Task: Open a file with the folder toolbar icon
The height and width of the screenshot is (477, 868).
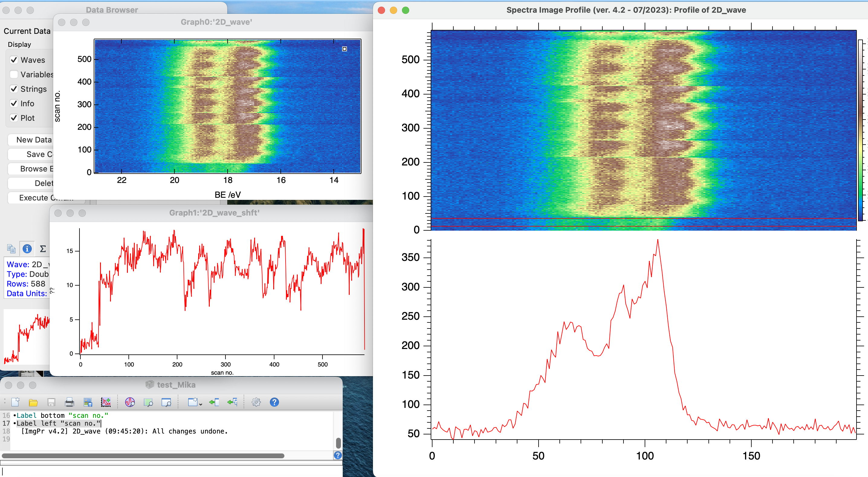Action: pyautogui.click(x=33, y=402)
